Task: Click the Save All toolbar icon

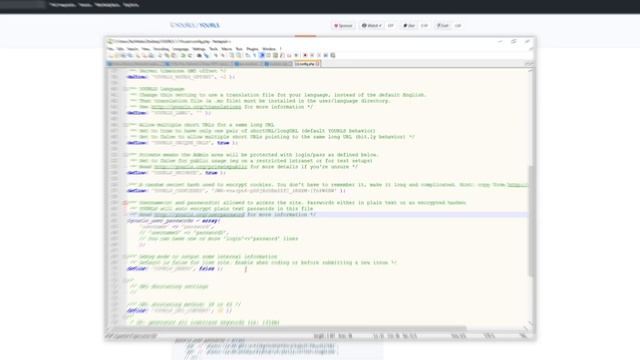Action: pyautogui.click(x=130, y=55)
